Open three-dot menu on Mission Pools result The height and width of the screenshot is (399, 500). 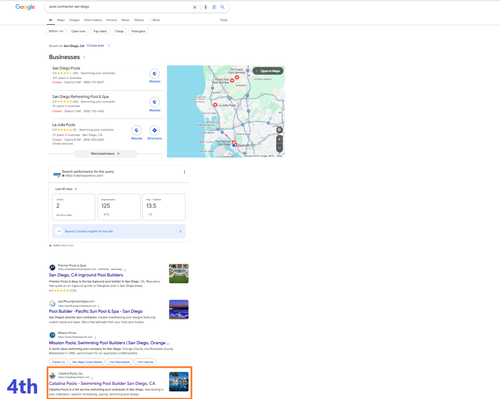(95, 337)
